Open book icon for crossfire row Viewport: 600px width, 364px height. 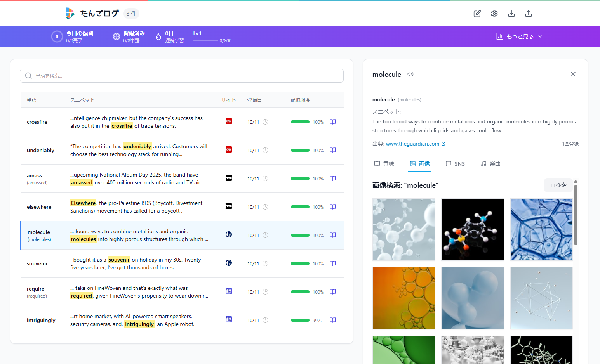332,122
